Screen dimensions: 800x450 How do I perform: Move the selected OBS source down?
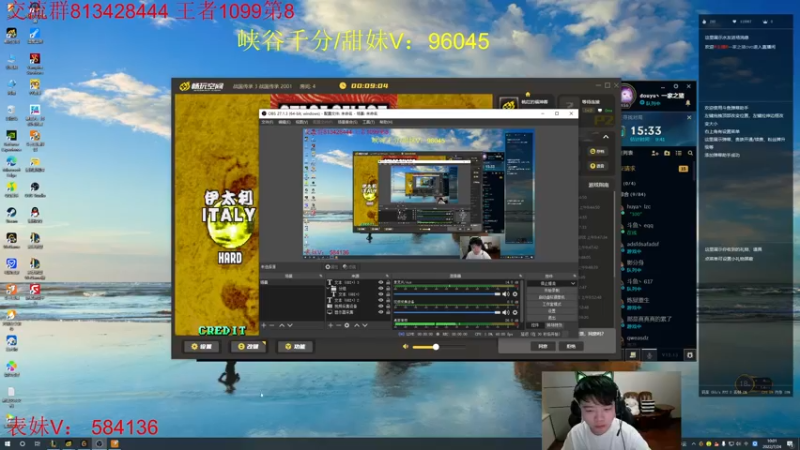(365, 325)
